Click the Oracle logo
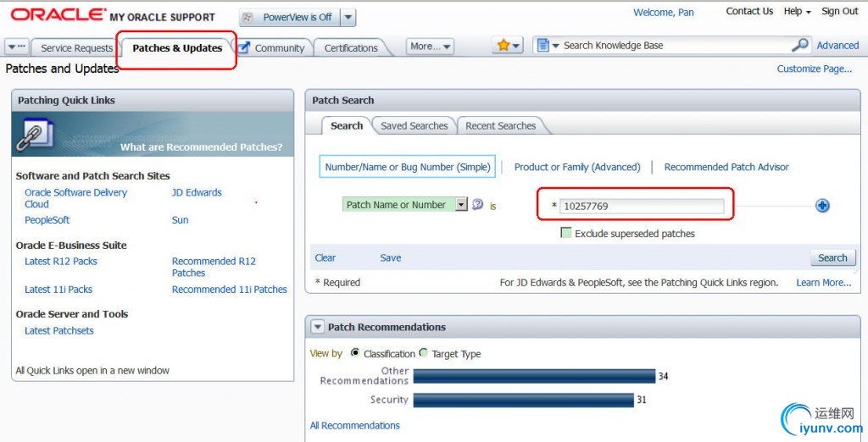 pos(58,15)
